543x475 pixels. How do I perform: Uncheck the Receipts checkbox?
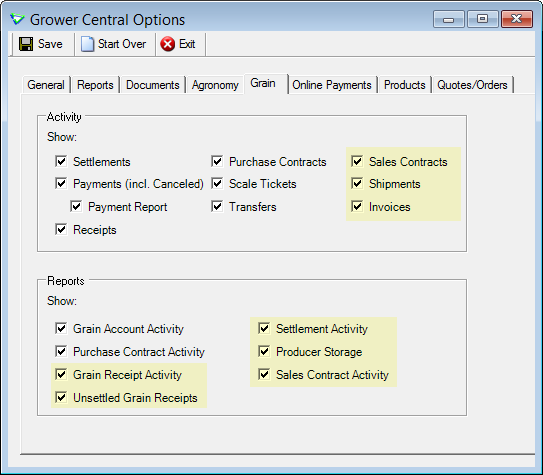[61, 229]
